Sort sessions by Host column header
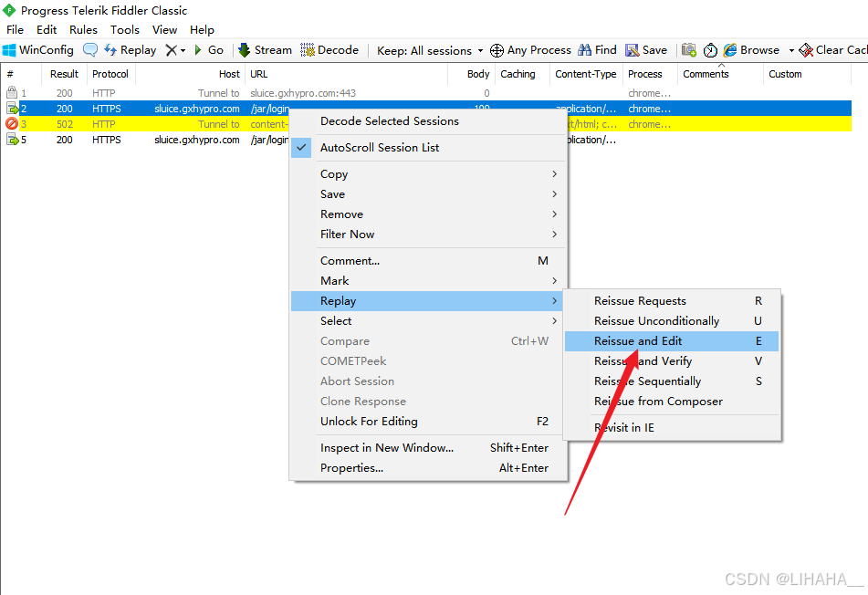Image resolution: width=868 pixels, height=595 pixels. coord(190,74)
